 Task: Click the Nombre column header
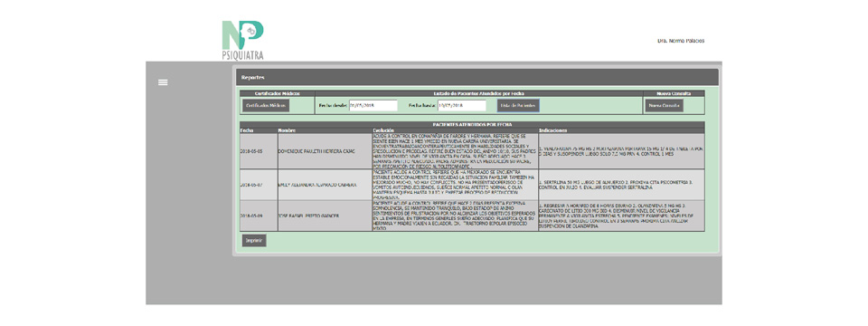pos(288,130)
